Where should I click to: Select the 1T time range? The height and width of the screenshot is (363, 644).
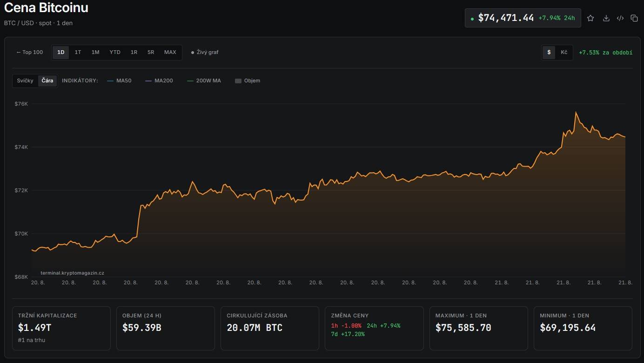[78, 52]
